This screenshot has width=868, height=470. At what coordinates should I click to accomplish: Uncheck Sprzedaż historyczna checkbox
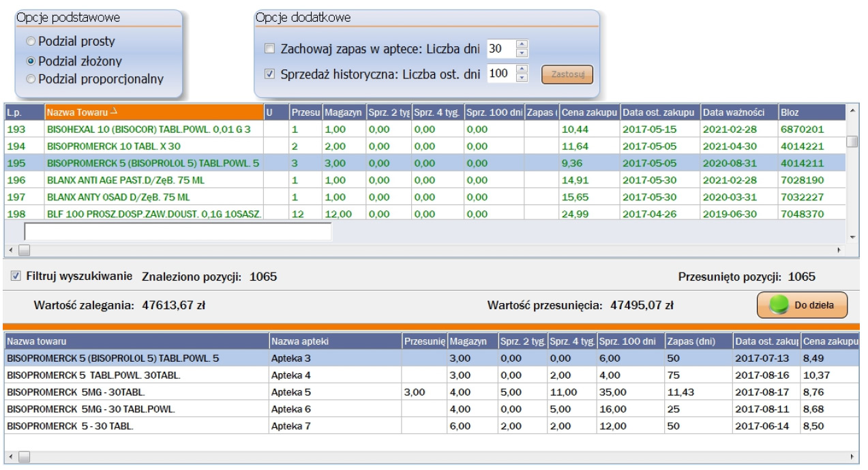coord(269,74)
